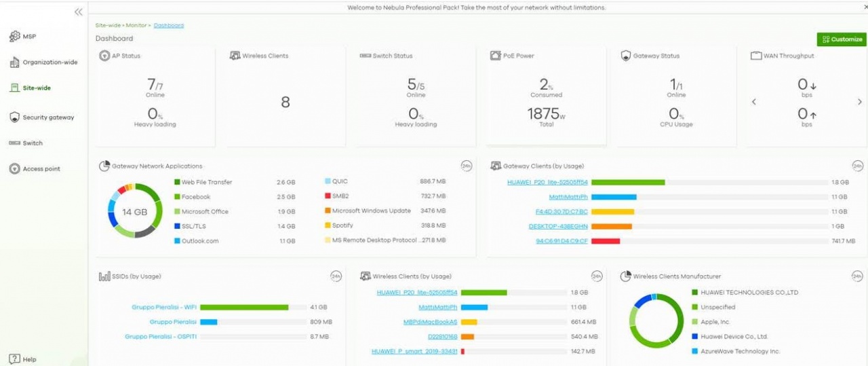
Task: Show next widget with right arrow
Action: click(x=860, y=102)
